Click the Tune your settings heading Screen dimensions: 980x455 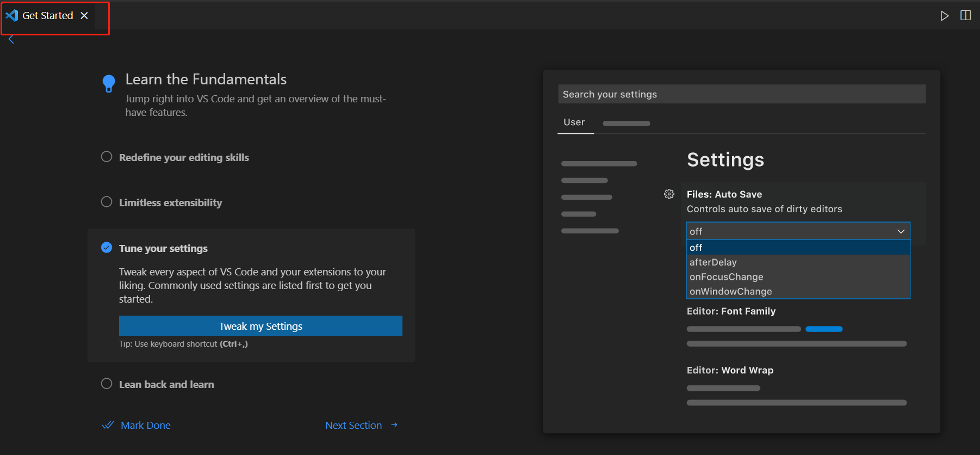(163, 248)
